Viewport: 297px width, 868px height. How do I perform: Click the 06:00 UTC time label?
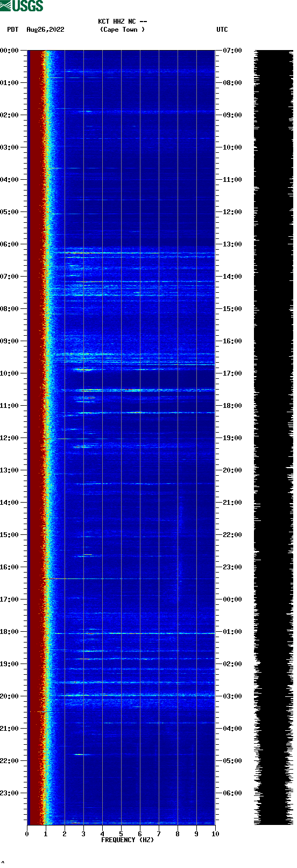(232, 793)
